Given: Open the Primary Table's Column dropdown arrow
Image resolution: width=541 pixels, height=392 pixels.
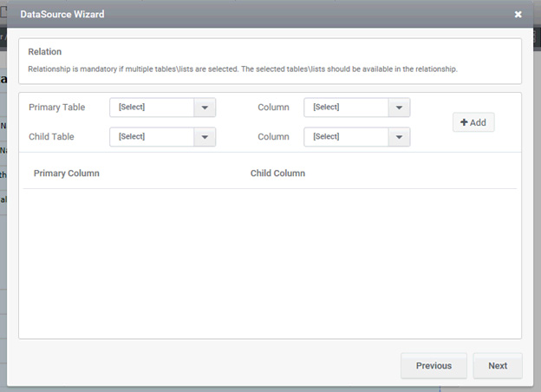Looking at the screenshot, I should (399, 108).
